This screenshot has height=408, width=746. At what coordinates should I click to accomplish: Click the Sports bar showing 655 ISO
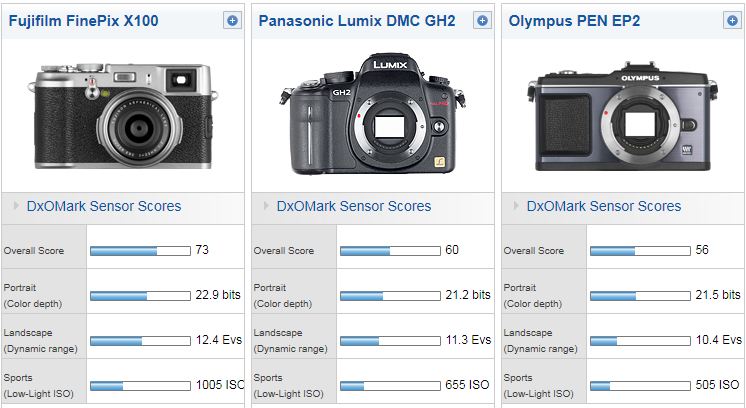click(390, 386)
